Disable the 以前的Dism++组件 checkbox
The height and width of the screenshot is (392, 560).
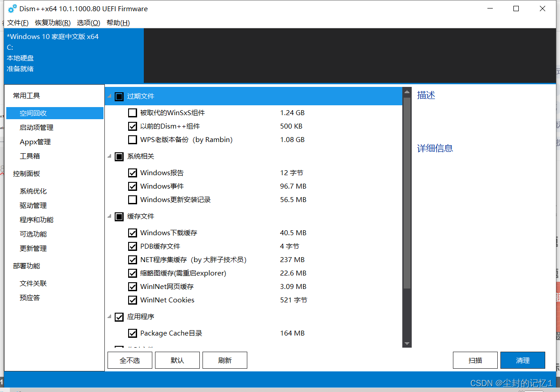[x=133, y=126]
